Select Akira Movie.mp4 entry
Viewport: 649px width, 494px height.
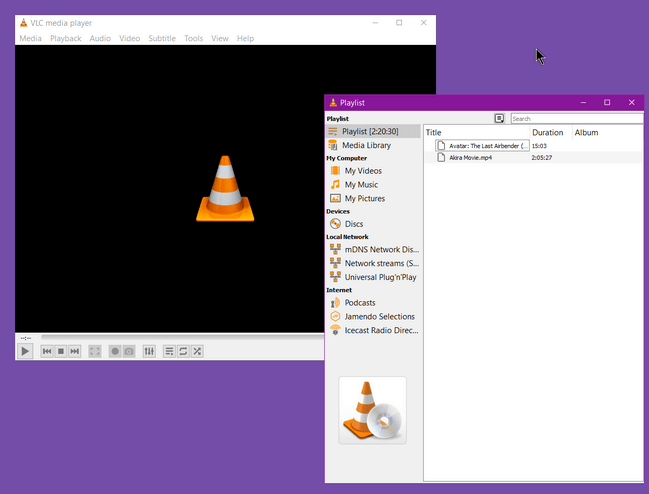pos(471,158)
